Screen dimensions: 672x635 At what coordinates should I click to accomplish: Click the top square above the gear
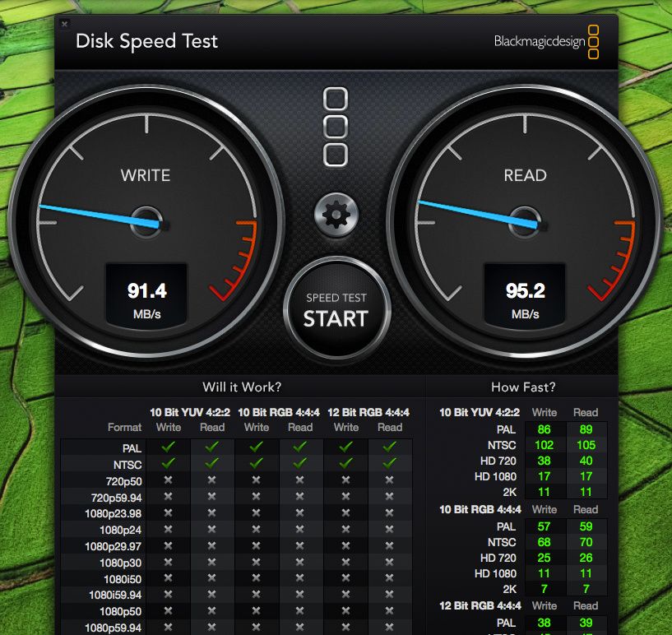pos(336,100)
